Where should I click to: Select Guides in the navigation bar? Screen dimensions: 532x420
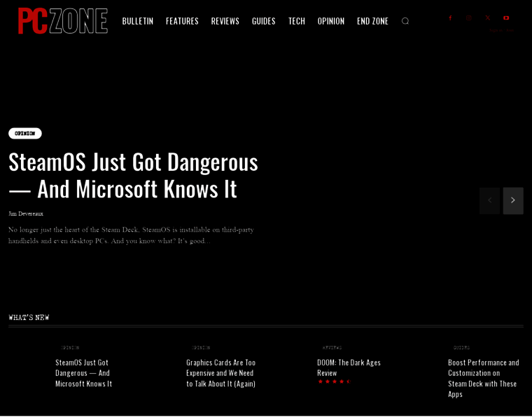(263, 21)
